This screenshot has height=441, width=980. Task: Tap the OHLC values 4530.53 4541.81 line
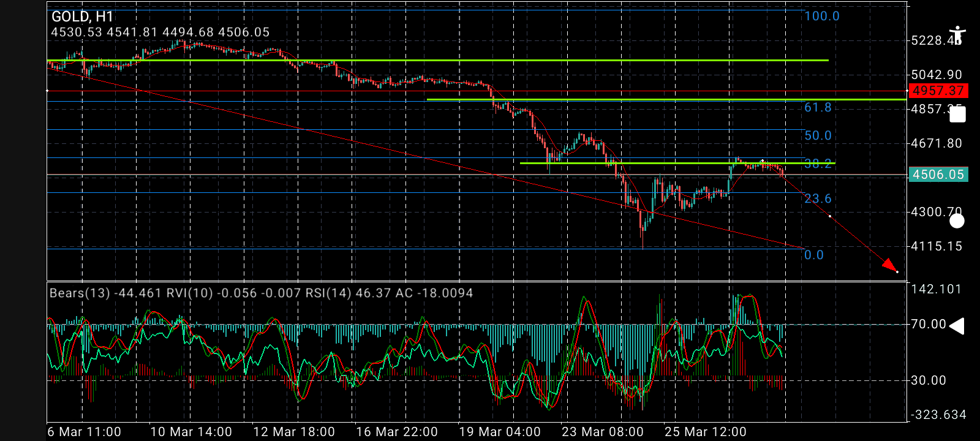click(x=160, y=32)
